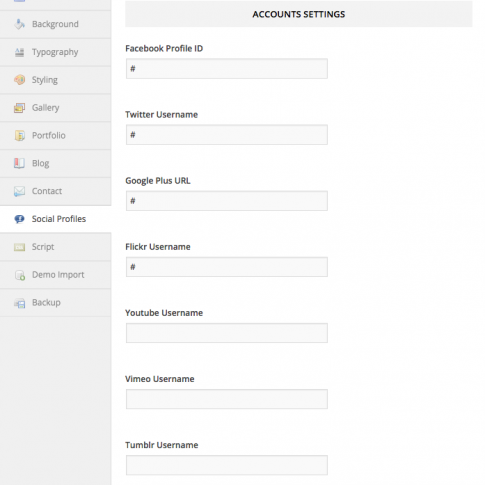Focus the Flickr Username input
The width and height of the screenshot is (485, 485).
[227, 267]
